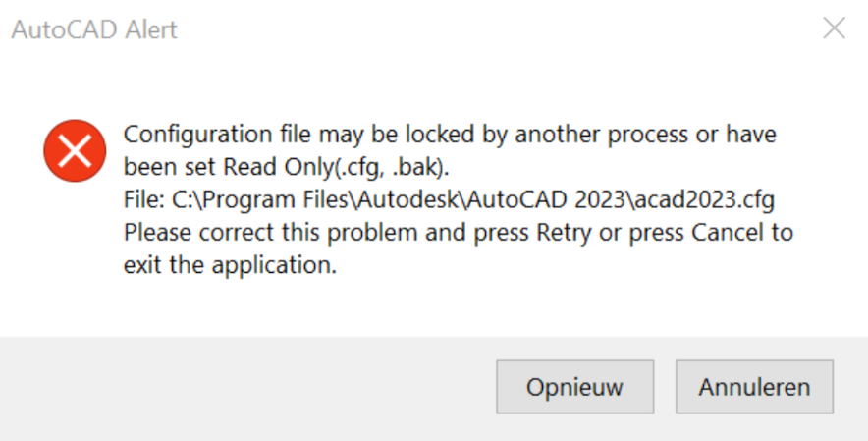The width and height of the screenshot is (868, 441).
Task: Click empty title bar area beside the title
Action: pos(491,29)
